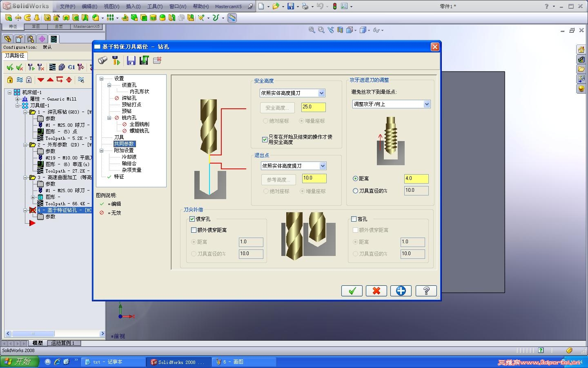This screenshot has height=368, width=588.
Task: Open the 编辑(E) menu
Action: tap(89, 7)
